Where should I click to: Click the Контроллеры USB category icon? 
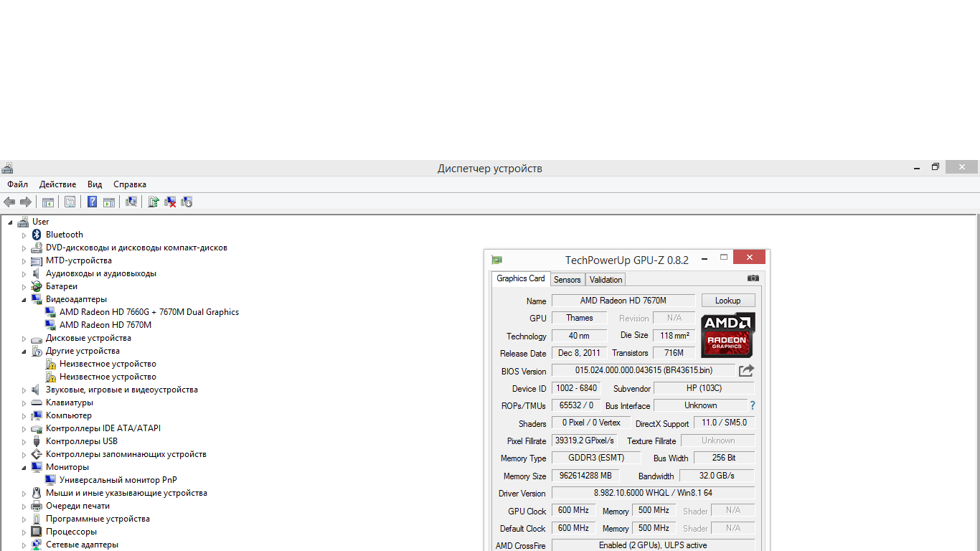(37, 441)
